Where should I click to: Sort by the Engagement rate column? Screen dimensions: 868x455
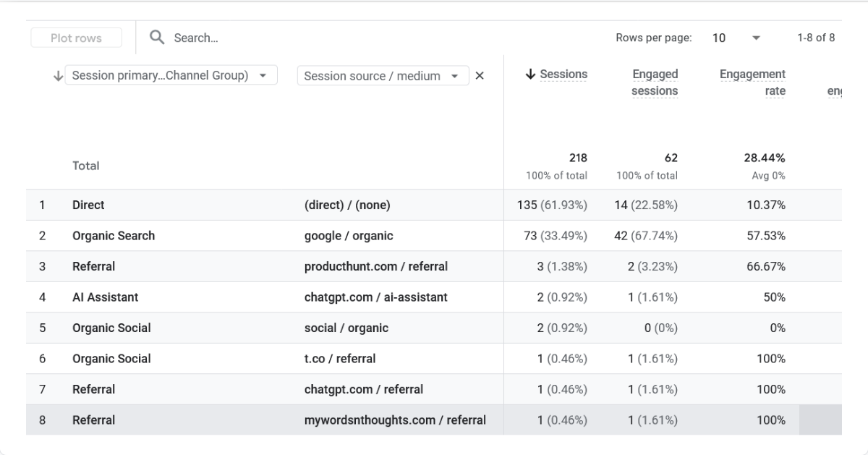coord(752,82)
